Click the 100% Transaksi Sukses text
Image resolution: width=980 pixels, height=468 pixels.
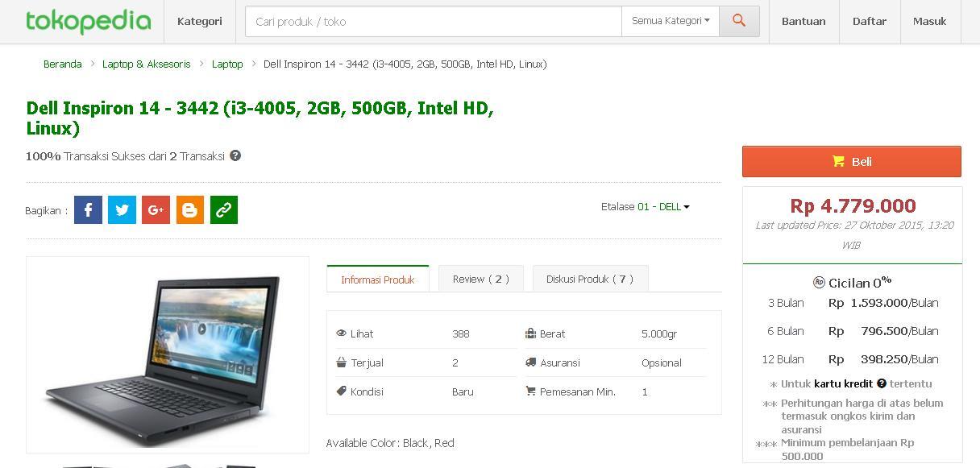click(125, 156)
